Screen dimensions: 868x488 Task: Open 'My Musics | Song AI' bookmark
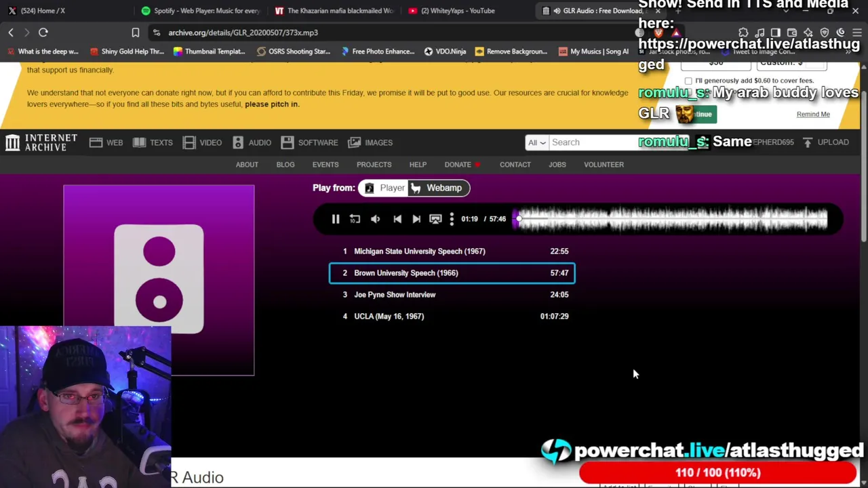point(593,52)
